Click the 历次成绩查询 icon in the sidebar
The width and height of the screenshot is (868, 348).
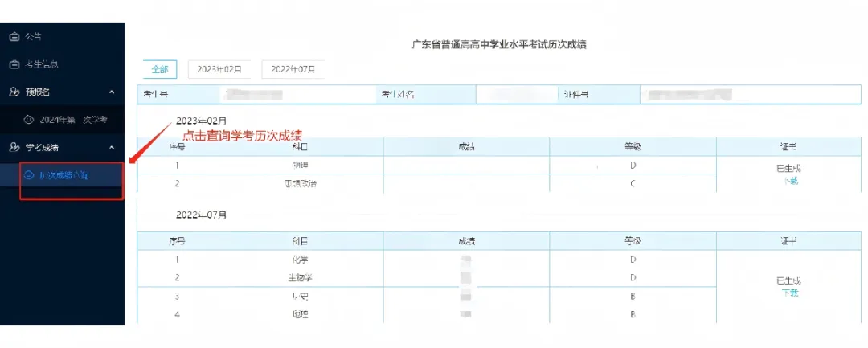[30, 175]
